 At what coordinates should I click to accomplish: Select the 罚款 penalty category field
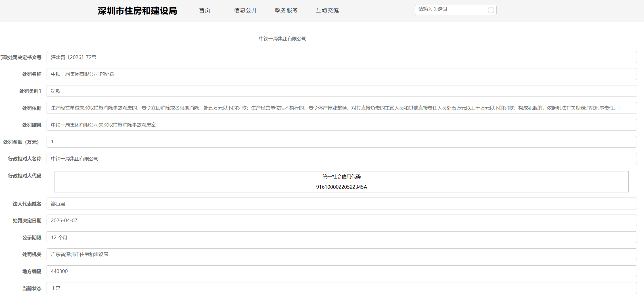coord(341,91)
